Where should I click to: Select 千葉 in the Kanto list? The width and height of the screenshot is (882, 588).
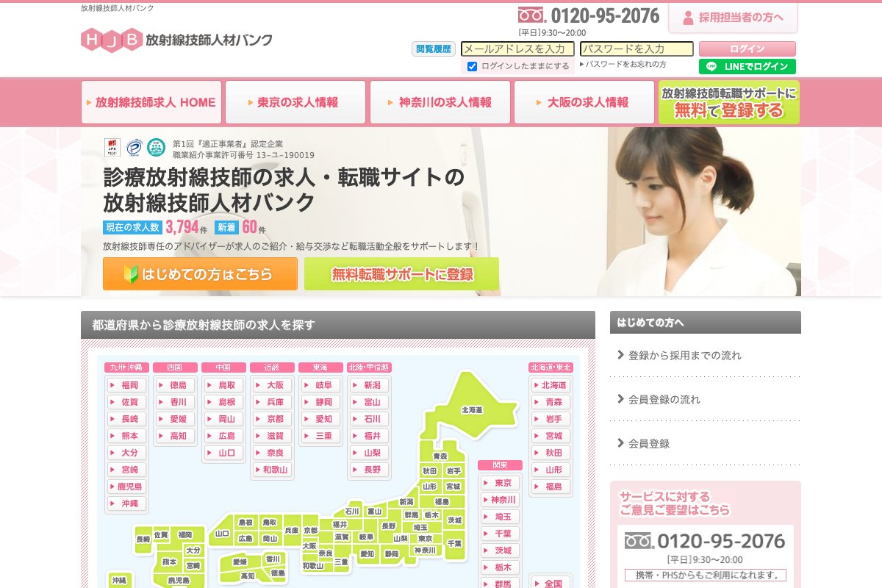[501, 534]
